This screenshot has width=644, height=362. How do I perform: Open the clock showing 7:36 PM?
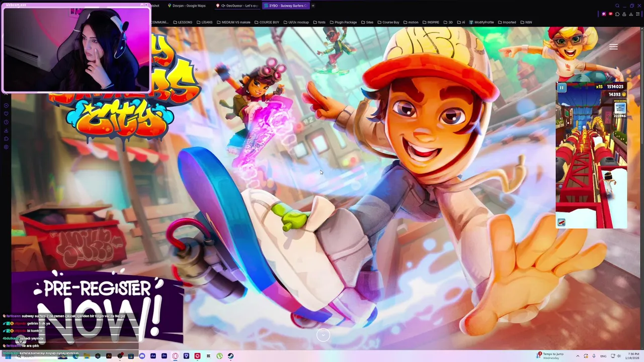[x=632, y=356]
